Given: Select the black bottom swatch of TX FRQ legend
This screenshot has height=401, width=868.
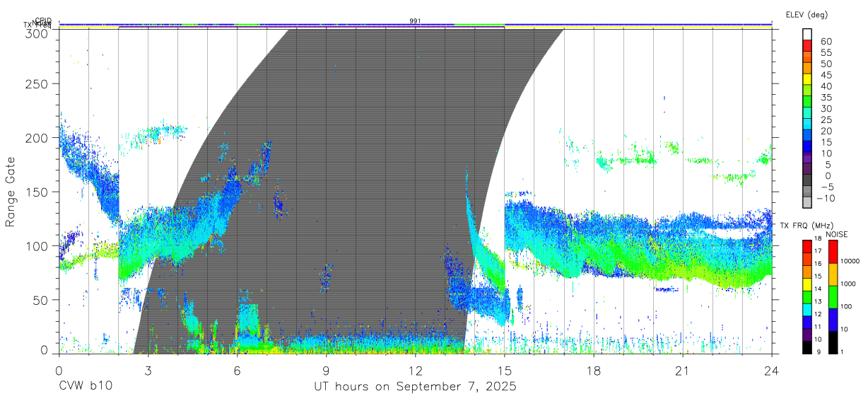Looking at the screenshot, I should 807,347.
